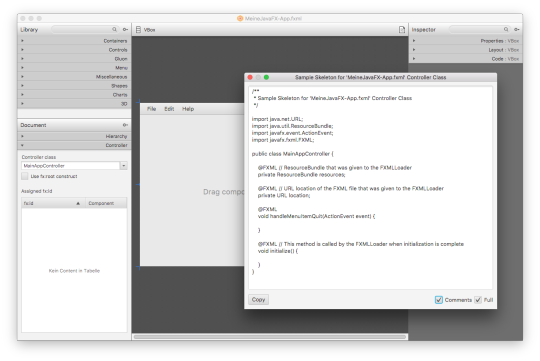Image resolution: width=540 pixels, height=361 pixels.
Task: Expand Code : VBox in the Inspector
Action: [x=466, y=59]
